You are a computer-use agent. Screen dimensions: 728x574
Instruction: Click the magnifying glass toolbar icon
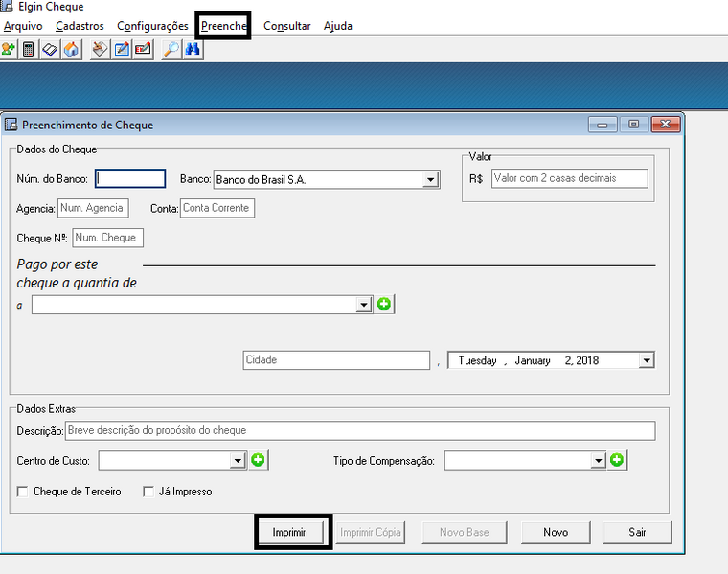(x=171, y=50)
